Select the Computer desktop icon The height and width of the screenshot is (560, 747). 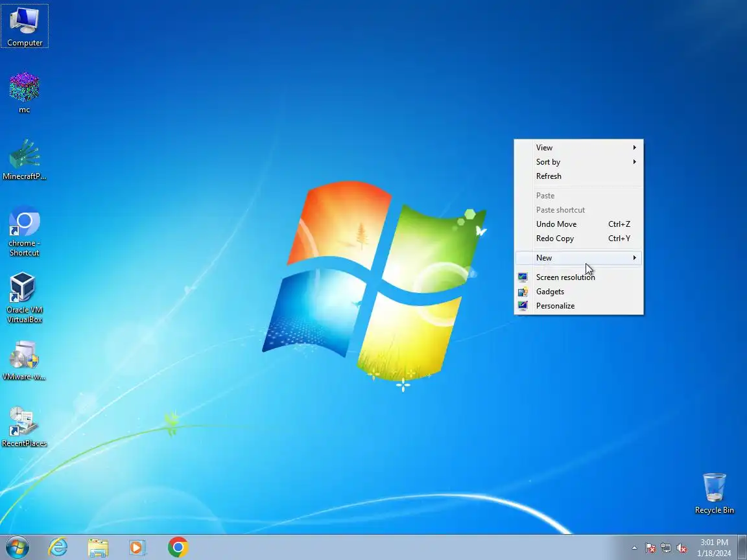tap(24, 26)
